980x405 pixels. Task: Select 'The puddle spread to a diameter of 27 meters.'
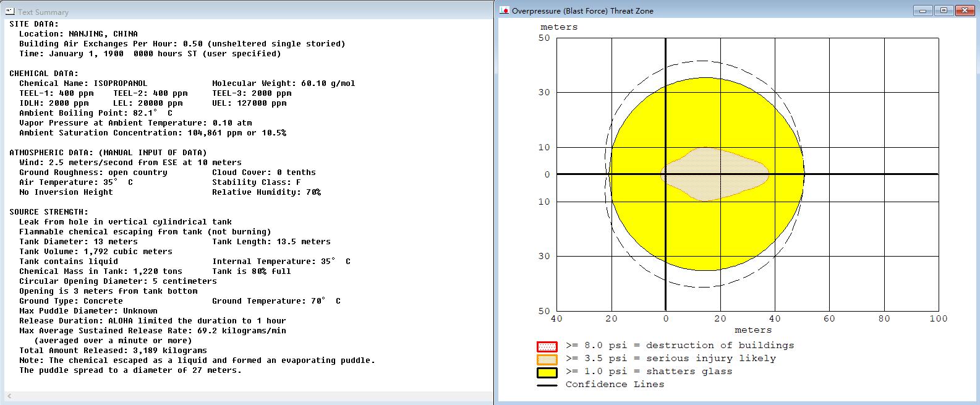tap(130, 370)
